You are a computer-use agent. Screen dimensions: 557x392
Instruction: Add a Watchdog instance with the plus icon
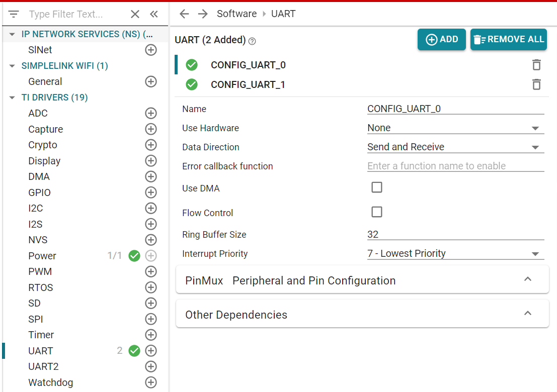pyautogui.click(x=151, y=382)
